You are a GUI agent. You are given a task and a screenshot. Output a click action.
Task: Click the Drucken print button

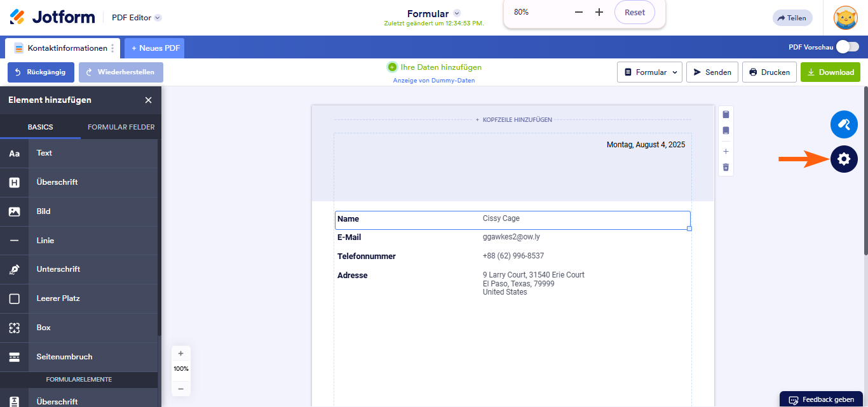pos(770,72)
